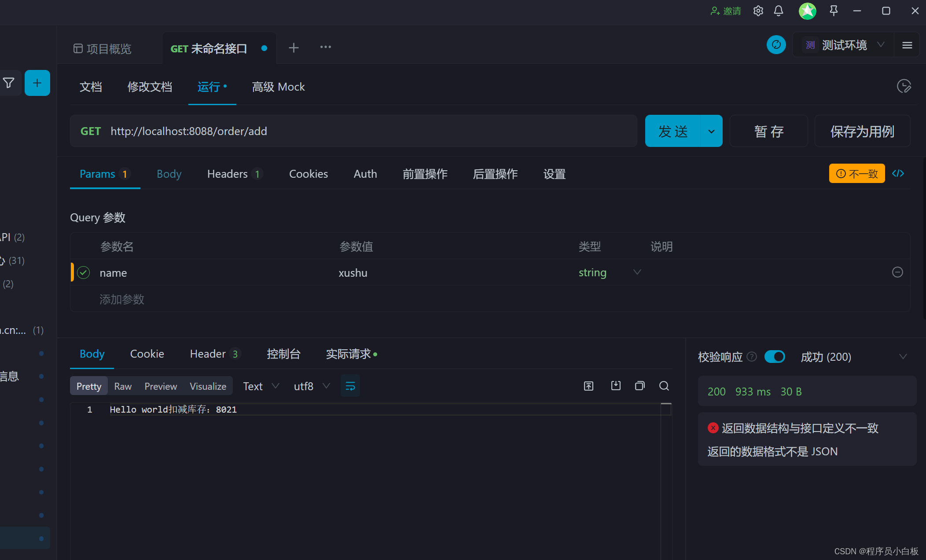The height and width of the screenshot is (560, 926).
Task: Open the 项目概览 tab
Action: click(102, 48)
